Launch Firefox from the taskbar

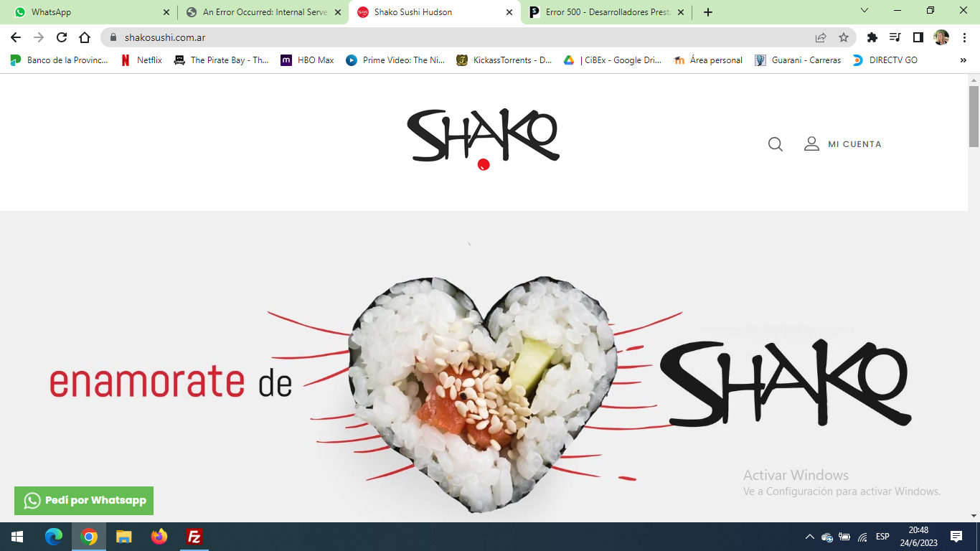(x=159, y=537)
